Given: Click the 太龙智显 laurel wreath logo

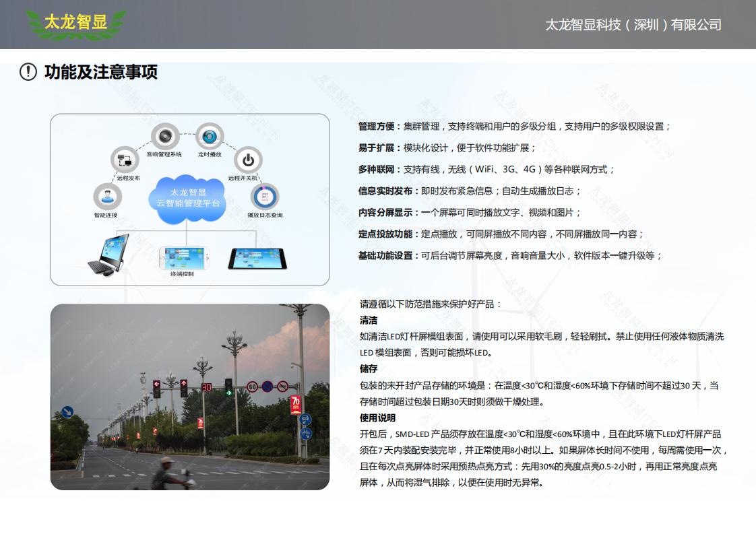Looking at the screenshot, I should click(x=76, y=22).
